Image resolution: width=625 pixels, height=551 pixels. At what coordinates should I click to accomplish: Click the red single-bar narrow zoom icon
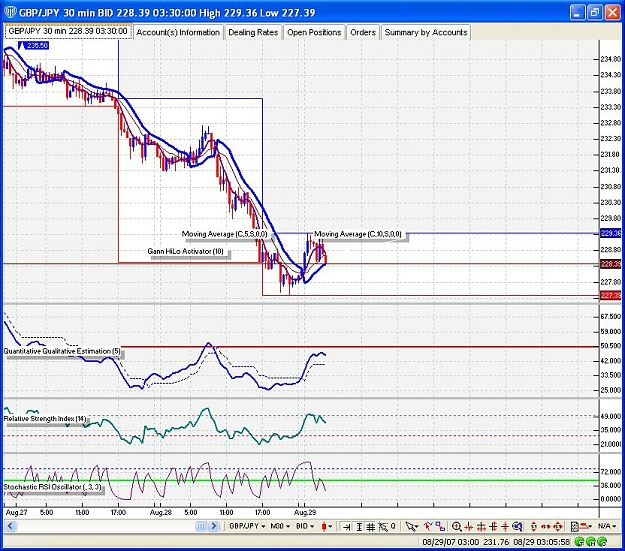point(505,527)
